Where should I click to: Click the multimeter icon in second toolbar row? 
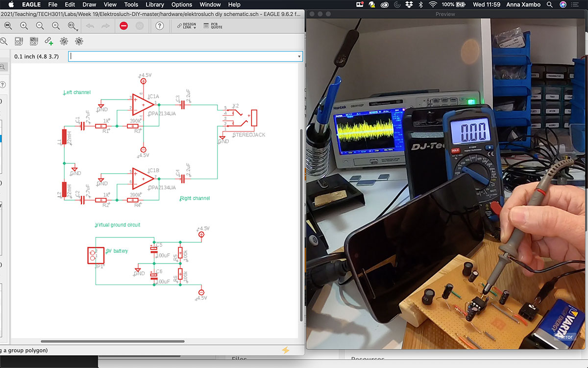tap(19, 41)
